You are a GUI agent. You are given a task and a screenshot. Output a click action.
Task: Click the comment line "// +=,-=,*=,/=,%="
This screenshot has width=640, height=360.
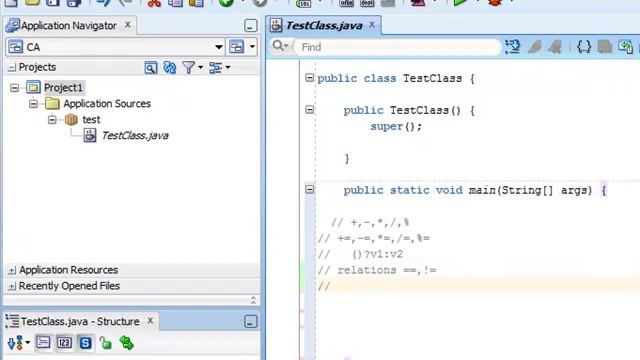[x=373, y=238]
